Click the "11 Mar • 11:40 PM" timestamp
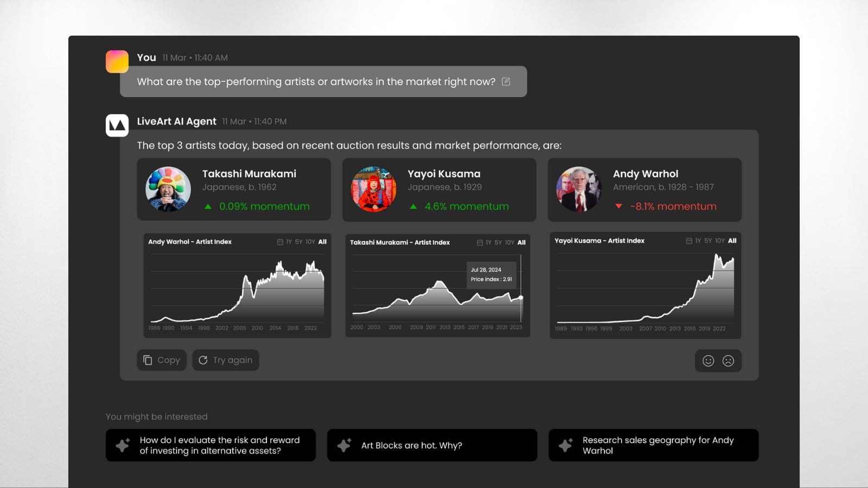 point(254,121)
